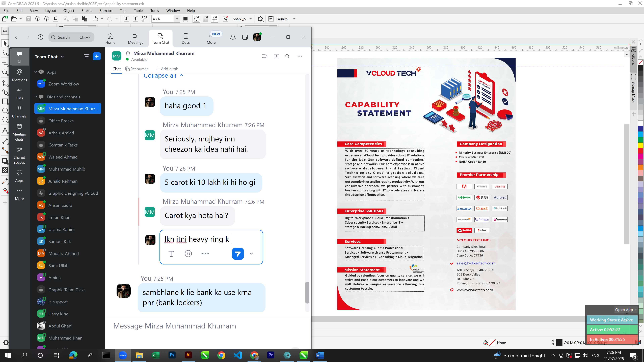Screen dimensions: 644x362
Task: Open the Zoom calendar icon
Action: click(245, 37)
